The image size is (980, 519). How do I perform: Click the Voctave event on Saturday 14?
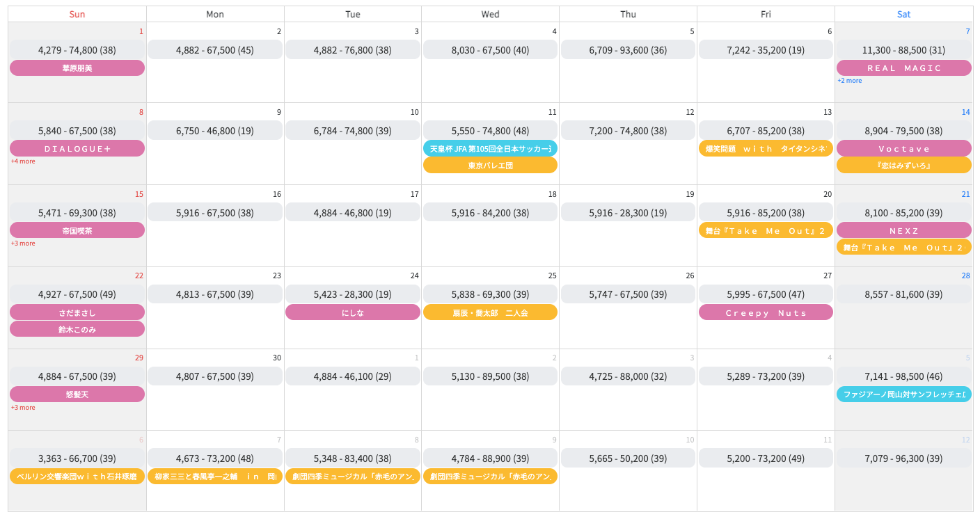[x=903, y=149]
